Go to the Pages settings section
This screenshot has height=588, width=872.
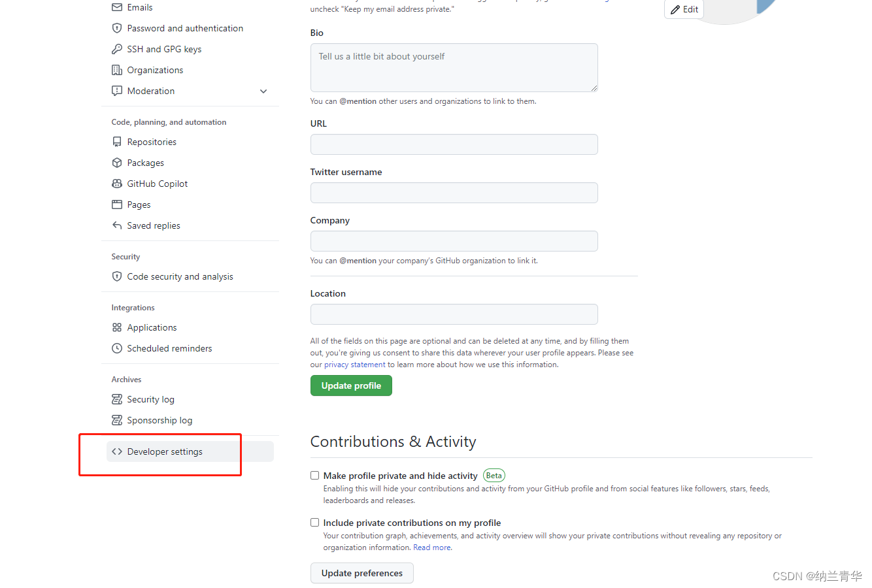tap(139, 204)
